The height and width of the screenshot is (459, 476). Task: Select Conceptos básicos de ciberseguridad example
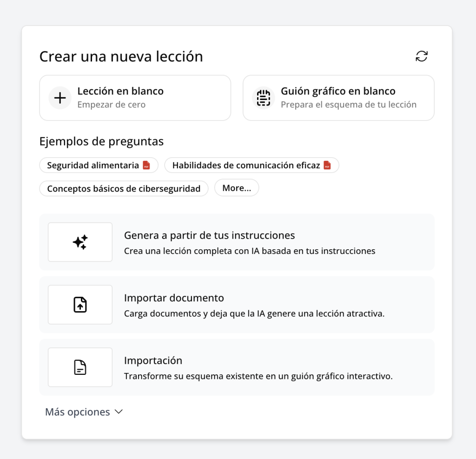[124, 188]
